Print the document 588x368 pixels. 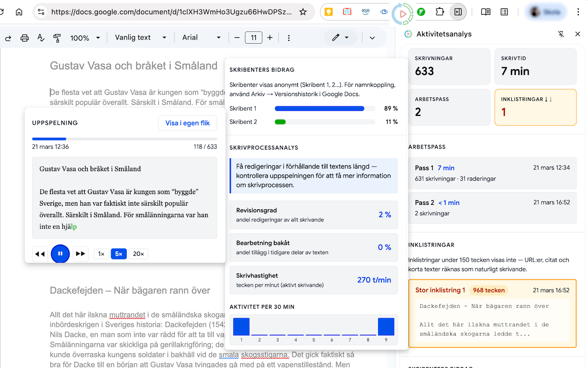point(25,38)
